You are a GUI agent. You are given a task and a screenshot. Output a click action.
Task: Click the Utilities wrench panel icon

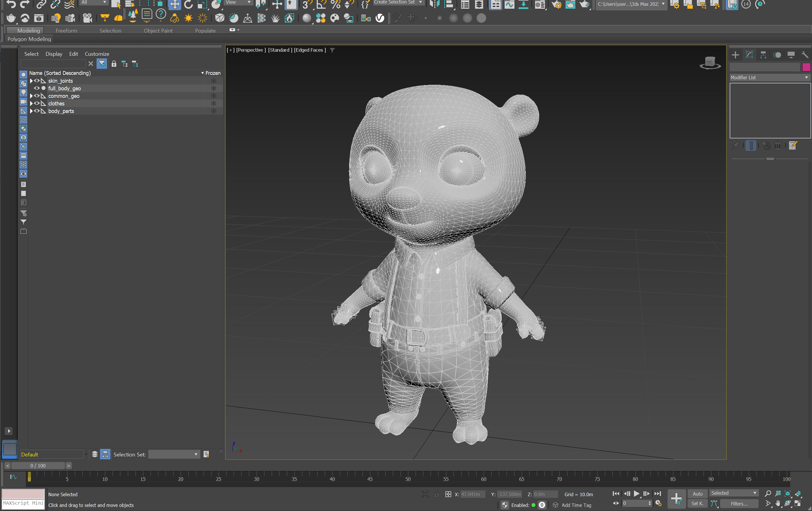tap(805, 55)
